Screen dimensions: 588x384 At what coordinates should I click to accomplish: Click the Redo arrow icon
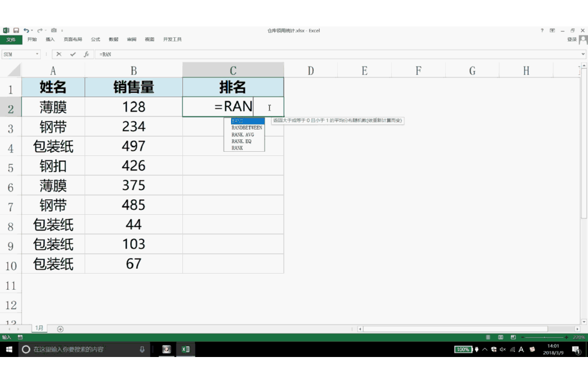click(x=40, y=31)
